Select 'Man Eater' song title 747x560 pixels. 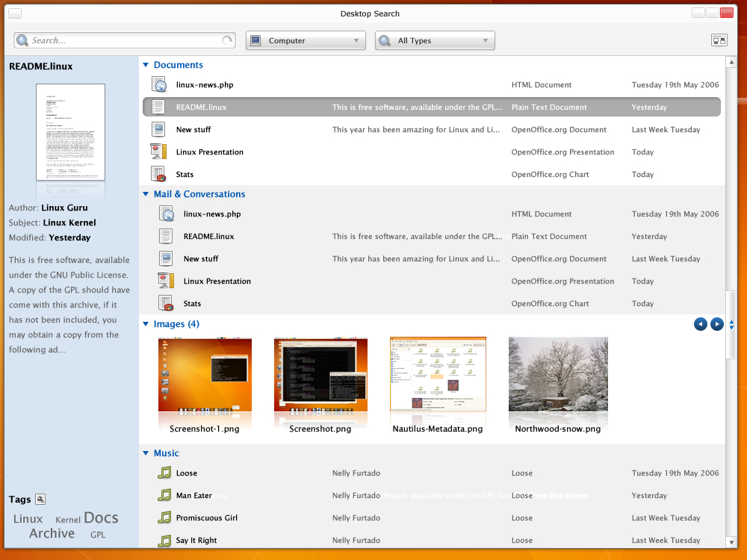(194, 495)
